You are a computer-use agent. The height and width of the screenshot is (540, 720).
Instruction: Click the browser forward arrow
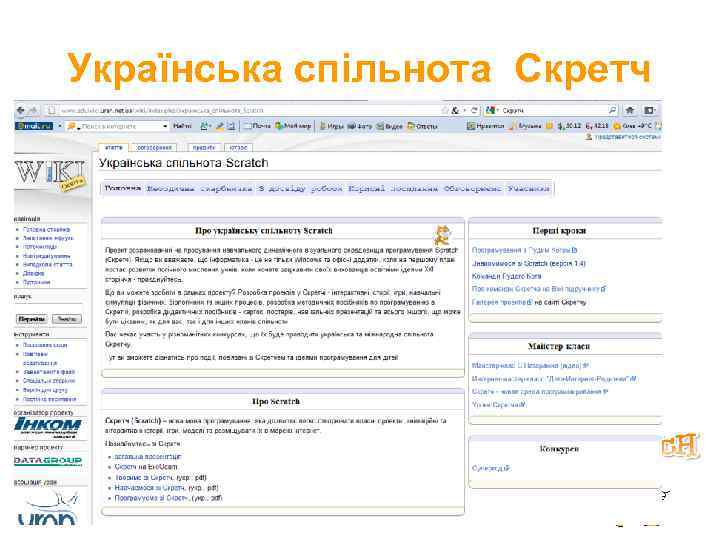(33, 110)
